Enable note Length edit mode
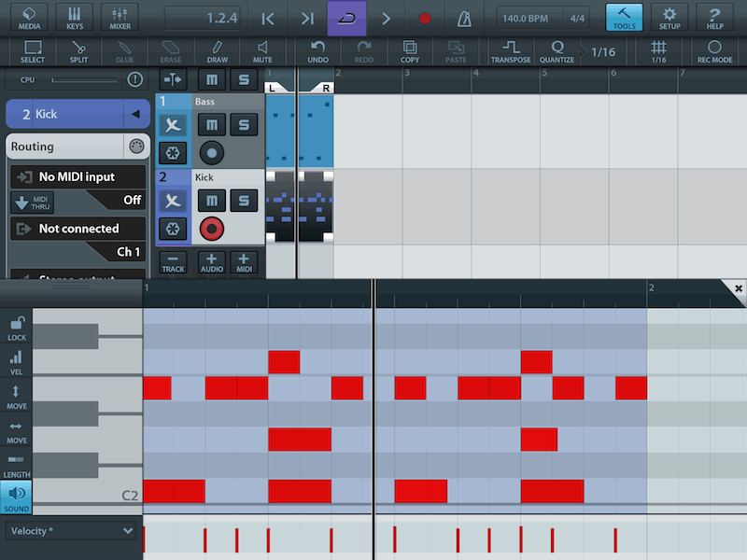This screenshot has height=560, width=747. (x=17, y=465)
